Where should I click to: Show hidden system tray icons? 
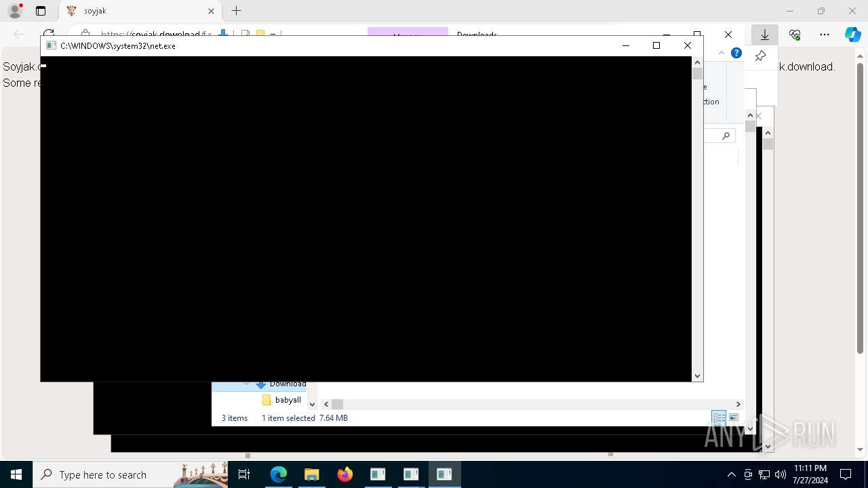pos(731,474)
